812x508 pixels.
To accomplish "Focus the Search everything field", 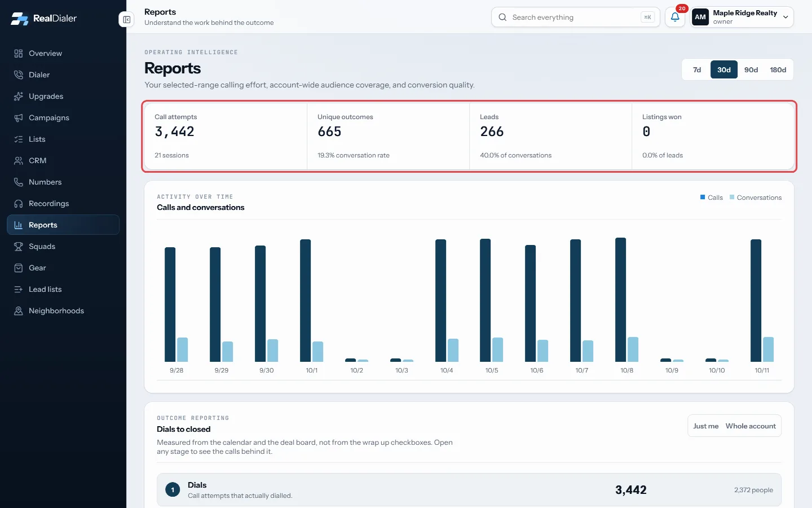I will tap(575, 17).
